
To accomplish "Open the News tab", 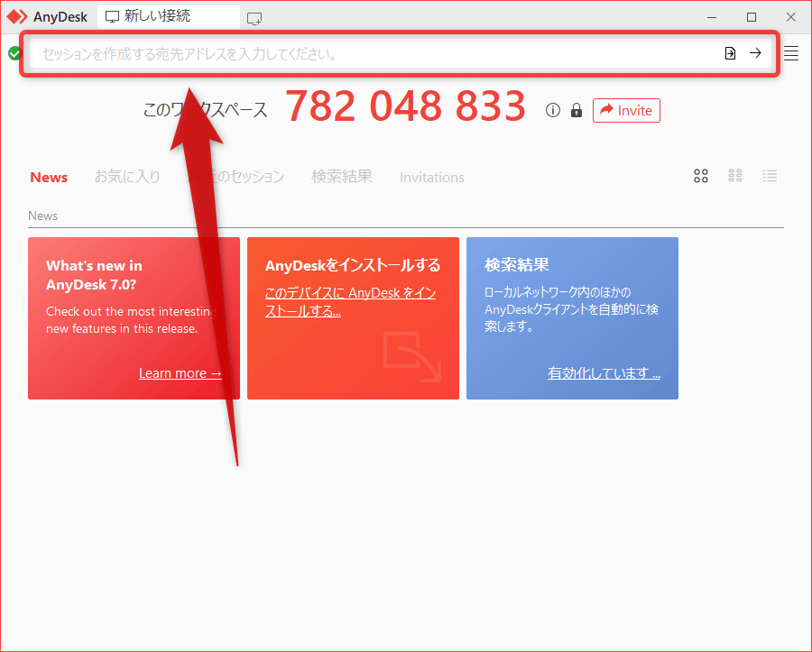I will click(49, 177).
